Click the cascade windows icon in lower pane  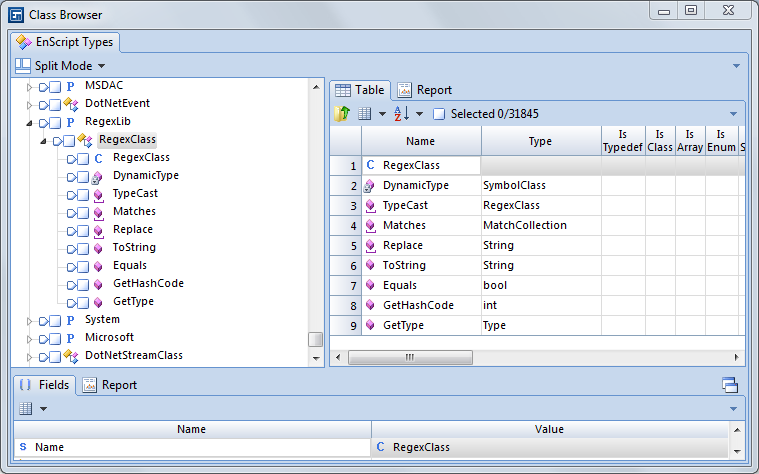click(x=730, y=385)
